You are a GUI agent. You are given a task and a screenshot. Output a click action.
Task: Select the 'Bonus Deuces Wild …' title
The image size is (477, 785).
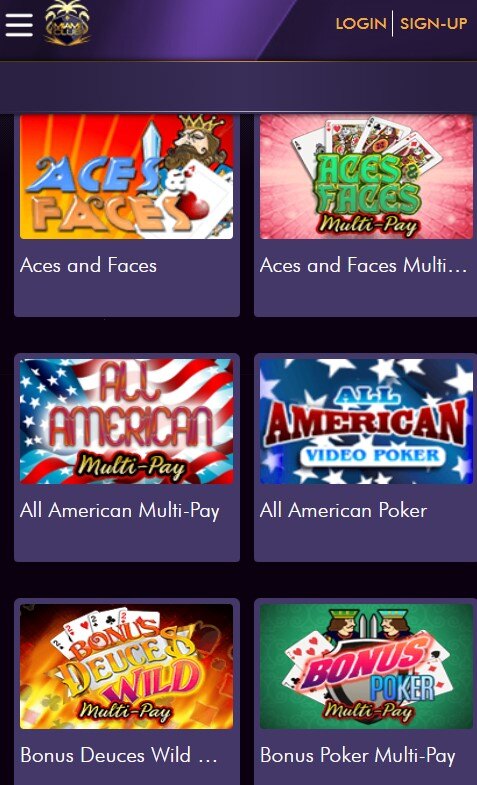pyautogui.click(x=119, y=755)
